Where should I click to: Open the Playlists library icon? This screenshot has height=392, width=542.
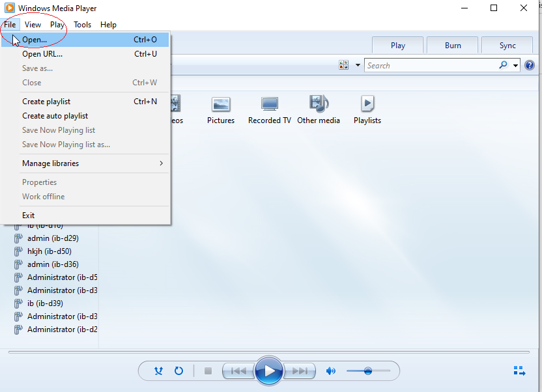367,104
